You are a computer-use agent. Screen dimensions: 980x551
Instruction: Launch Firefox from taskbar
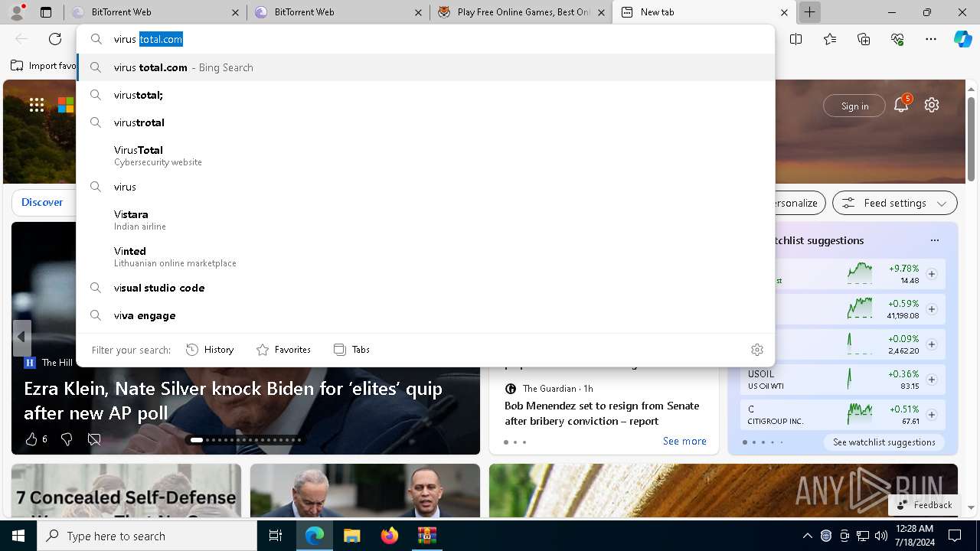point(389,536)
